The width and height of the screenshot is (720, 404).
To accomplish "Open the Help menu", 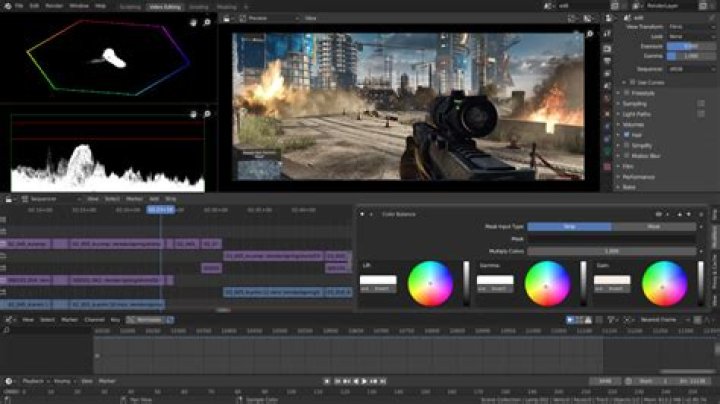I will tap(101, 6).
